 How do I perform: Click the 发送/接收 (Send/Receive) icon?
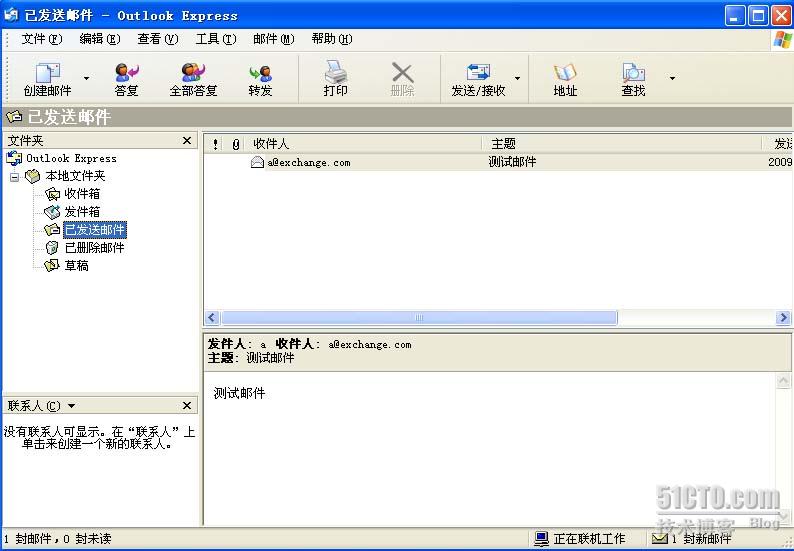pyautogui.click(x=478, y=80)
